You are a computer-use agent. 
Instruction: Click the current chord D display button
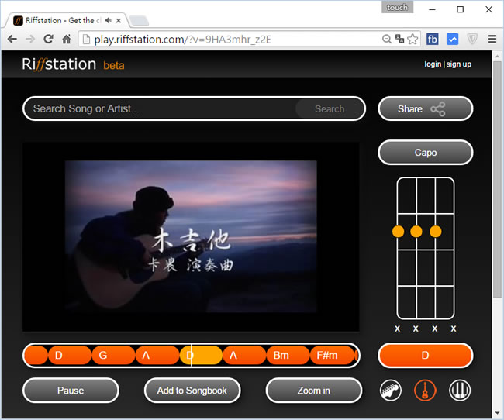[x=425, y=356]
